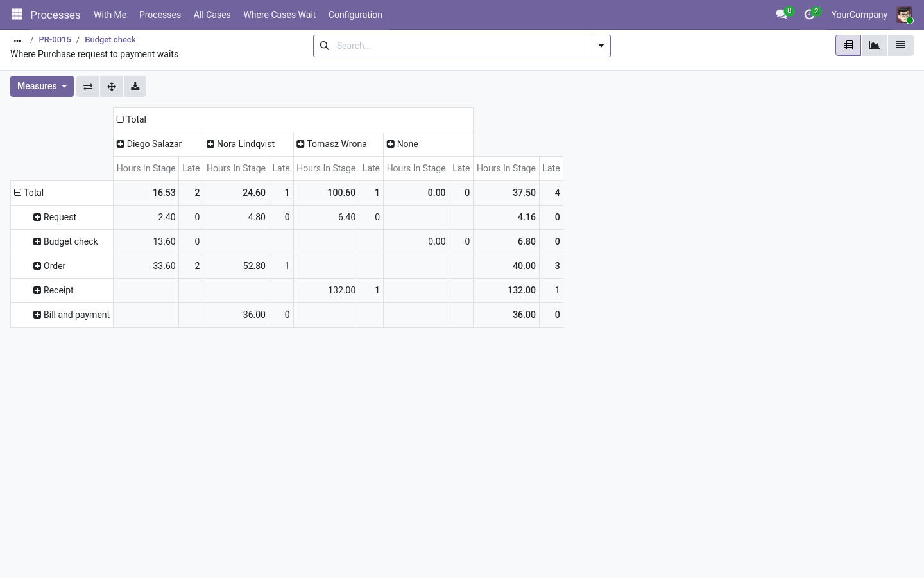This screenshot has width=924, height=578.
Task: Open the activities clock icon
Action: [809, 14]
